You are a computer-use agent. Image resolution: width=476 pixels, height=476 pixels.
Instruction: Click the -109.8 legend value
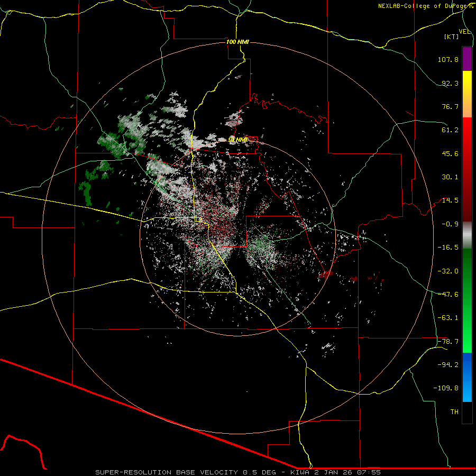(446, 388)
